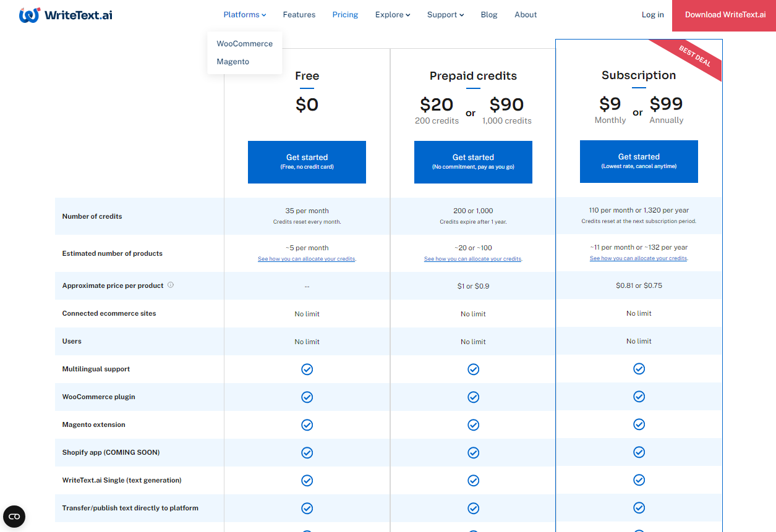Click "~5 per month" estimate cell
Image resolution: width=776 pixels, height=532 pixels.
[307, 248]
